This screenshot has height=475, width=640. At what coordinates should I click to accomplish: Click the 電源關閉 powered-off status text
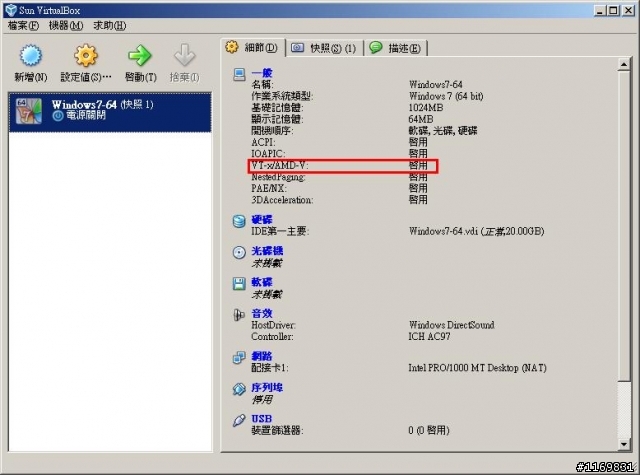[x=86, y=115]
